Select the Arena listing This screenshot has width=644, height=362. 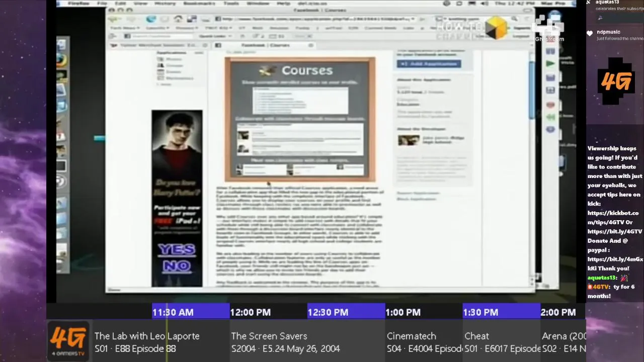tap(563, 342)
